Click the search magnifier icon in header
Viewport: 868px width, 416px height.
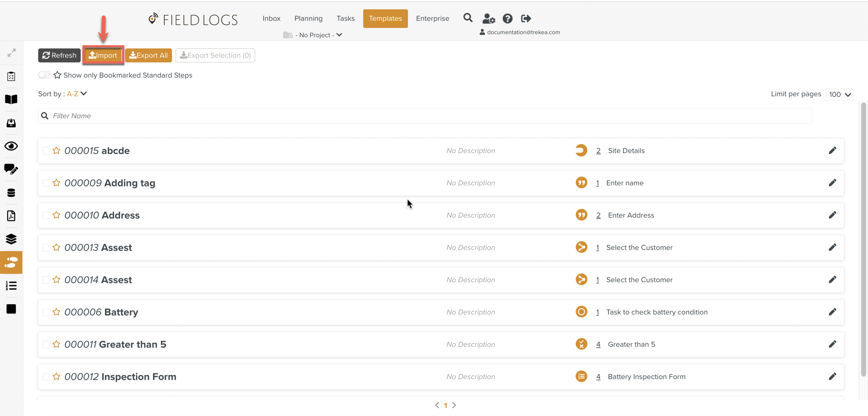[x=468, y=18]
